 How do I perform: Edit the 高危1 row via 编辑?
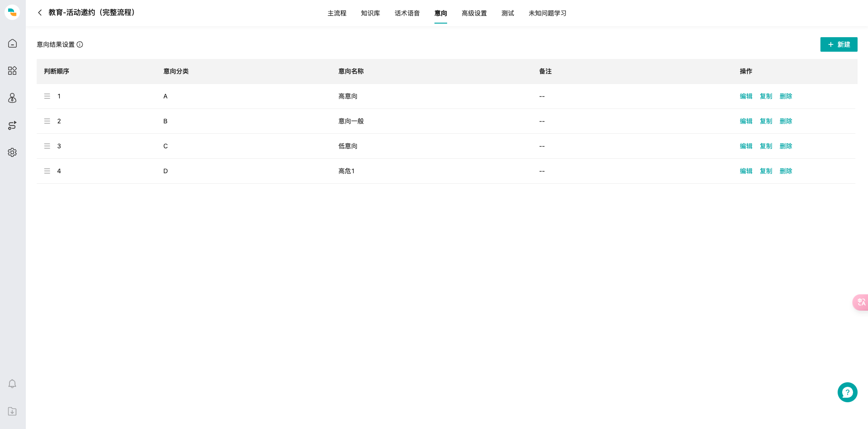746,171
